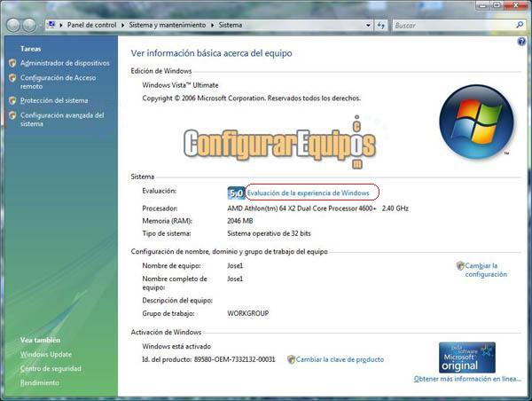The height and width of the screenshot is (401, 532).
Task: Click the Microsoft software original badge
Action: (467, 358)
